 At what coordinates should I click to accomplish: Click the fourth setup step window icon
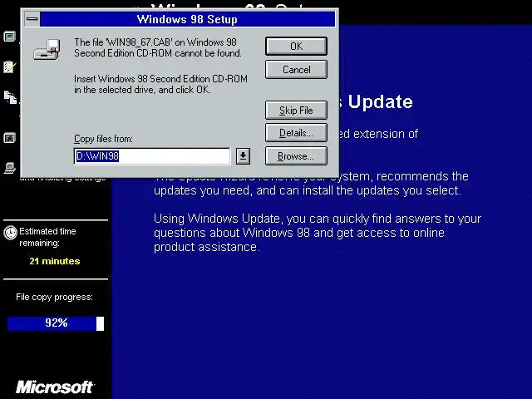(x=9, y=138)
